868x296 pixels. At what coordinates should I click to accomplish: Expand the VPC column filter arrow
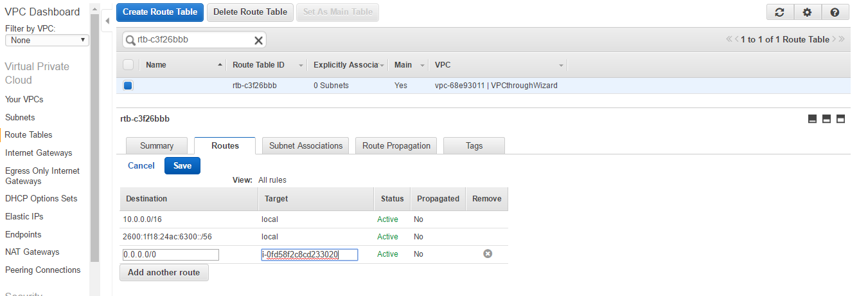click(561, 66)
